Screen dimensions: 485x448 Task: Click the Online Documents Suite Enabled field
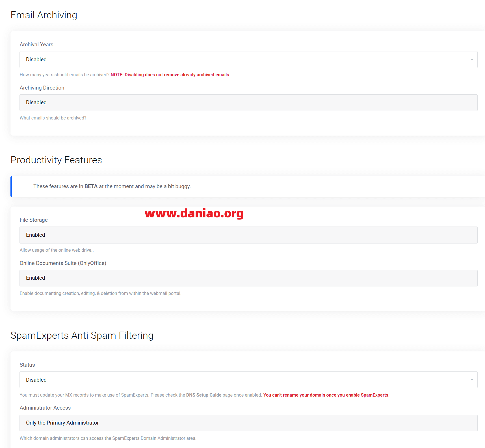click(248, 278)
